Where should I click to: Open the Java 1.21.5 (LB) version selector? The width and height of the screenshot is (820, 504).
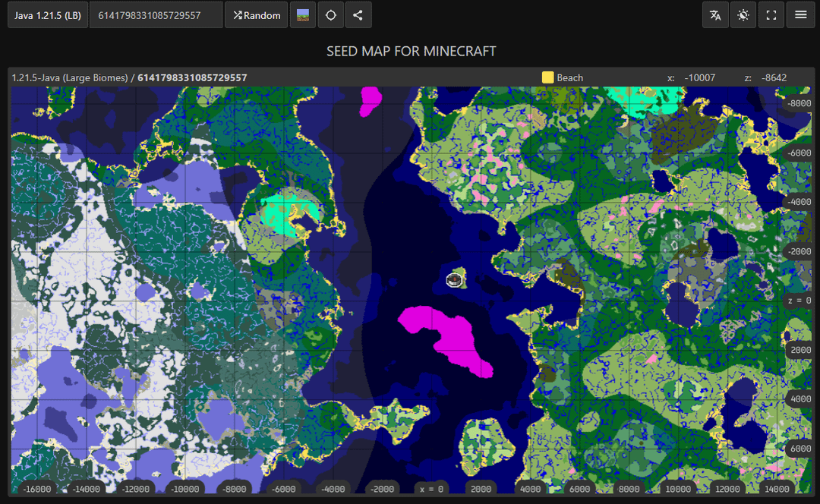pos(47,15)
